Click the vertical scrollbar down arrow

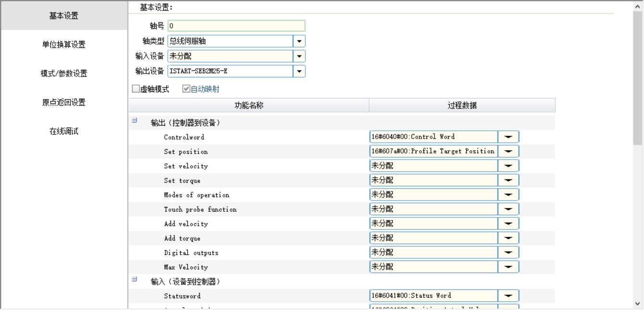638,304
